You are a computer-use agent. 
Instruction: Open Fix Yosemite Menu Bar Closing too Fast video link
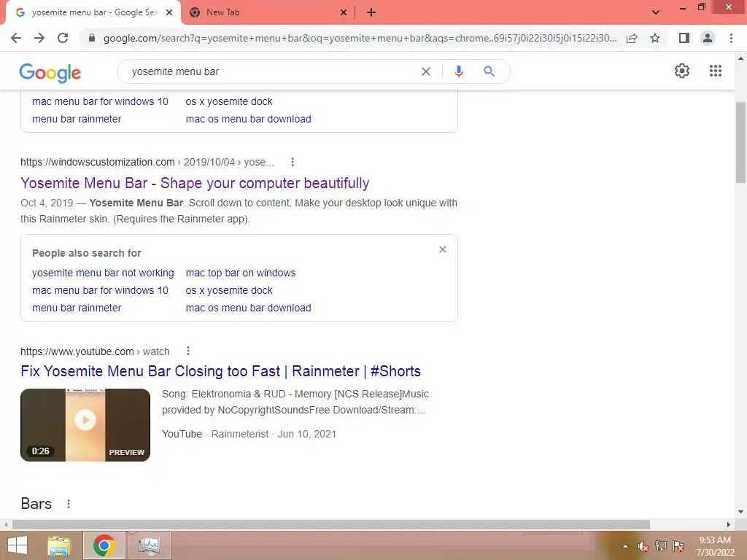click(x=220, y=371)
